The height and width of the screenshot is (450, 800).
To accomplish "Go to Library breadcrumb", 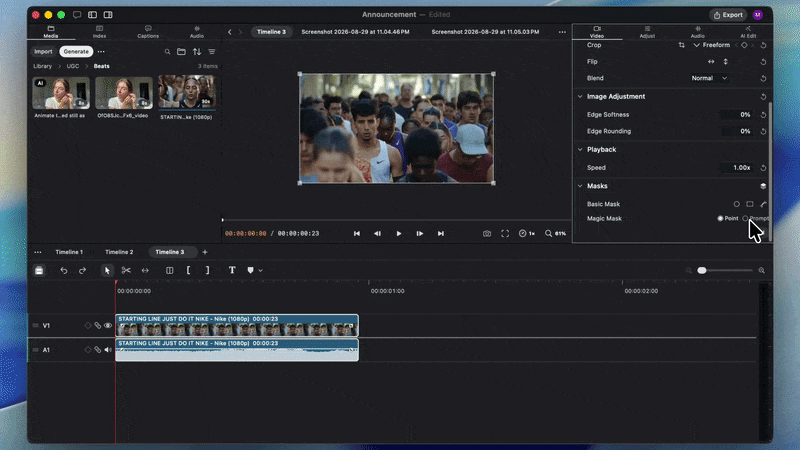I will [42, 66].
